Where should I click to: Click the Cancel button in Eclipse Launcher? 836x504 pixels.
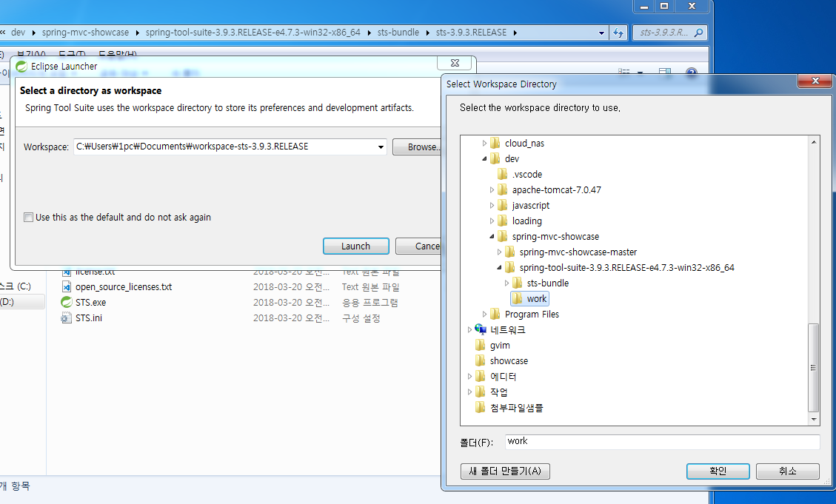[418, 246]
